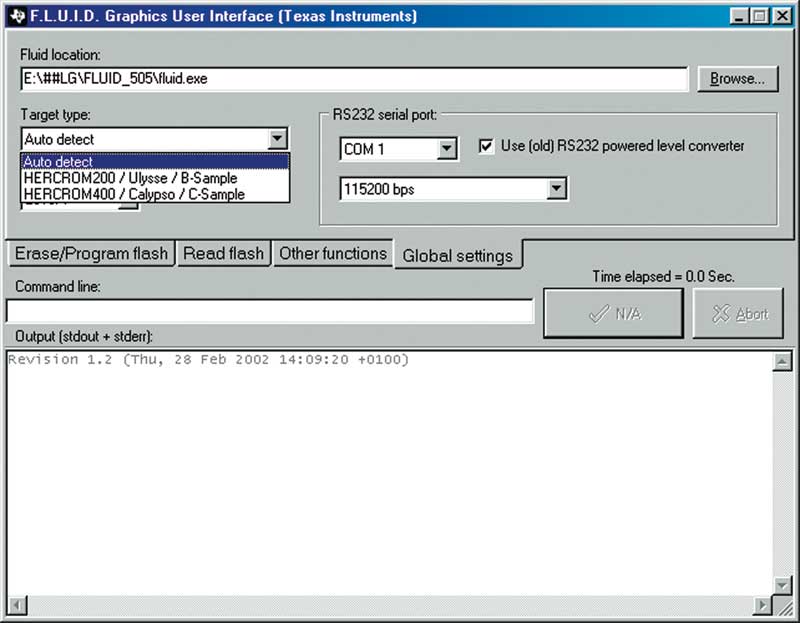
Task: Choose HERCROM400 / Calypso / C-Sample option
Action: pos(155,194)
